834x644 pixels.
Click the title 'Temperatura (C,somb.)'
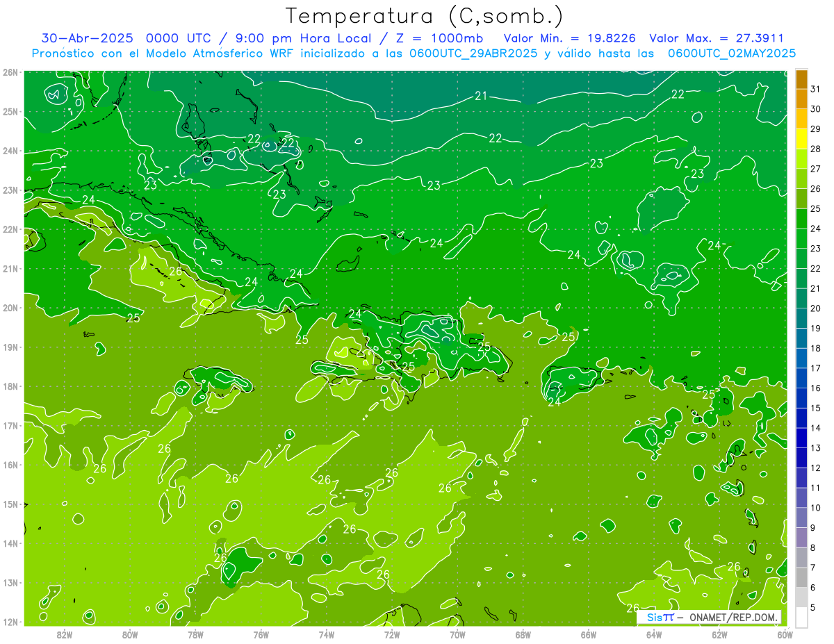pos(425,16)
